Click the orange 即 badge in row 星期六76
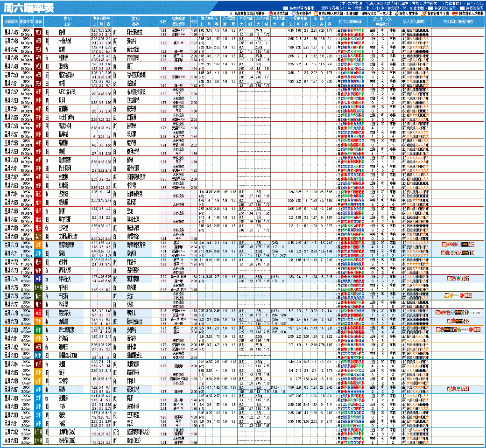Screen dimensions: 486x448 point(447,295)
